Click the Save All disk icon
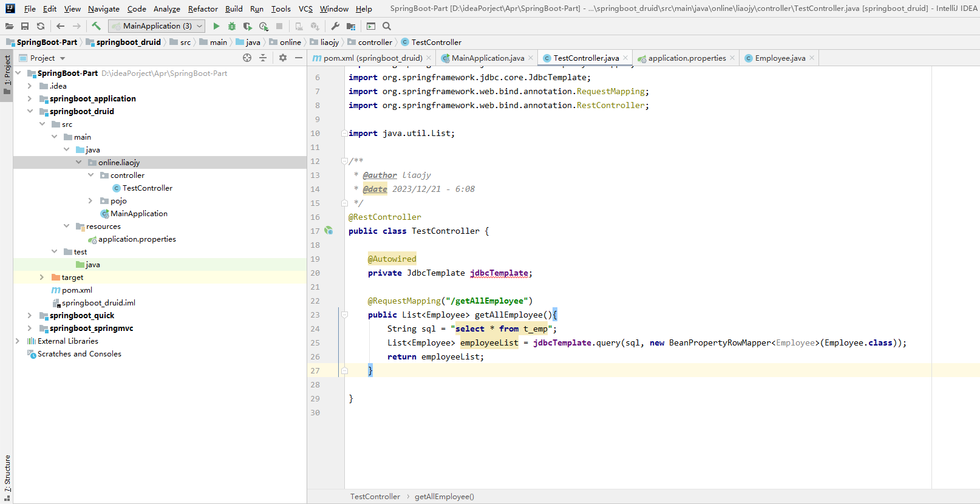Screen dimensions: 980x504 point(25,26)
